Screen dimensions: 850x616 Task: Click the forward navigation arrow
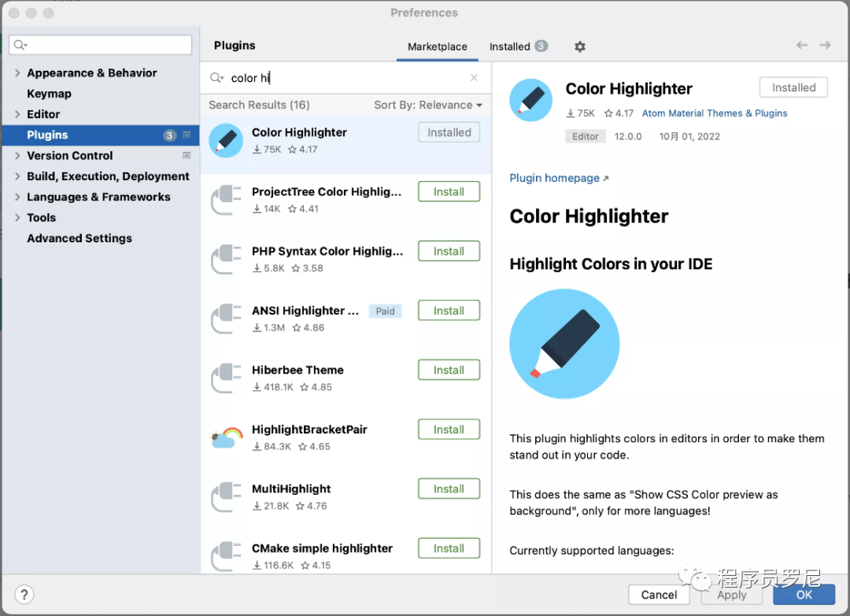(825, 45)
